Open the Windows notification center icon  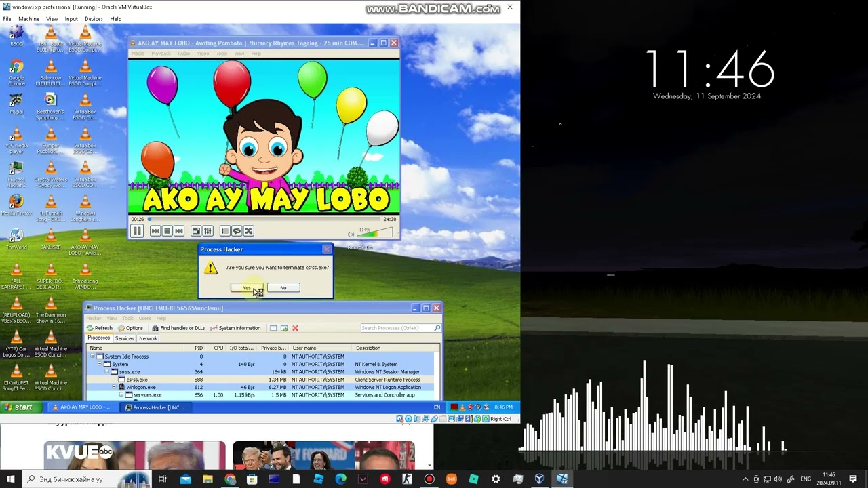853,479
